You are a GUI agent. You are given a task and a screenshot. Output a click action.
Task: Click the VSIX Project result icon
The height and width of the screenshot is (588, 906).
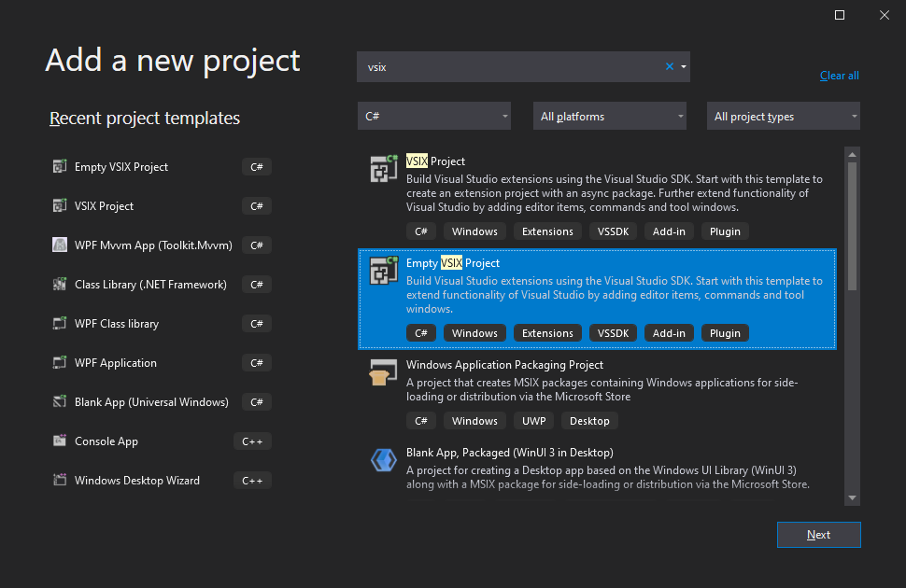click(x=384, y=169)
